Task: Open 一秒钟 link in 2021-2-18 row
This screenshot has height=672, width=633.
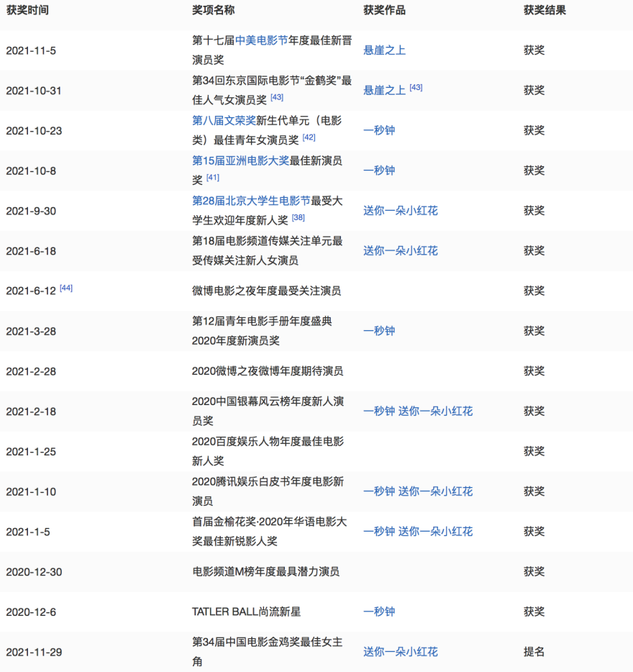Action: click(379, 411)
